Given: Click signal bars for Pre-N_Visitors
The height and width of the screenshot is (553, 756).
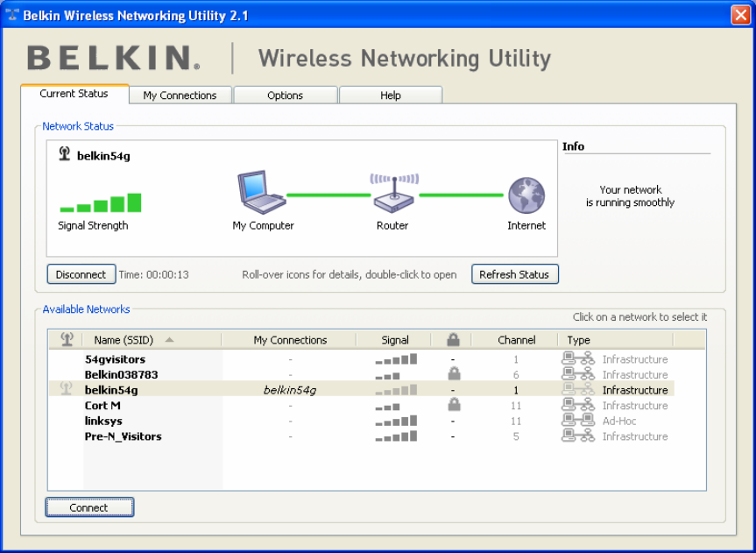Looking at the screenshot, I should 396,436.
